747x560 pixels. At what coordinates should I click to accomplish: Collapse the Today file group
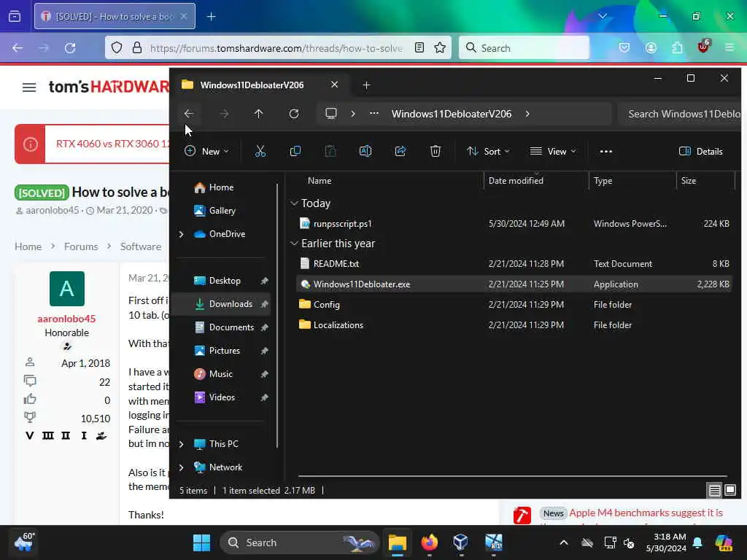(x=295, y=203)
